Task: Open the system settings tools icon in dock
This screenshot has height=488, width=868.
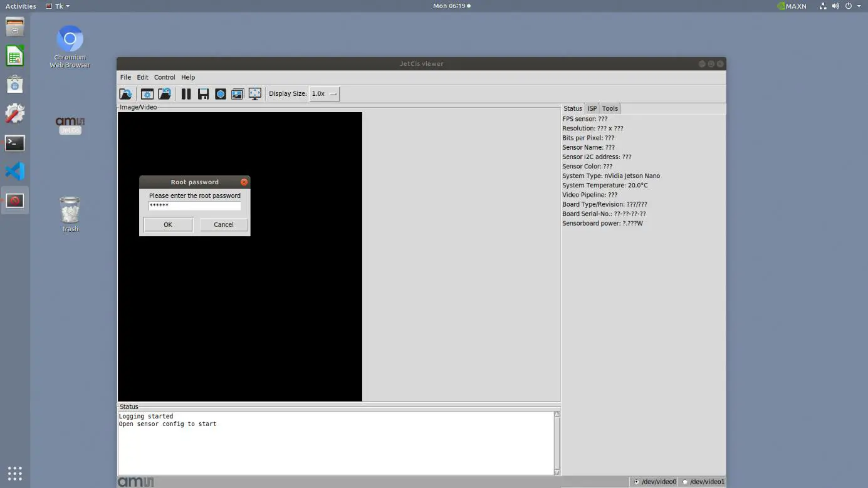Action: 15,113
